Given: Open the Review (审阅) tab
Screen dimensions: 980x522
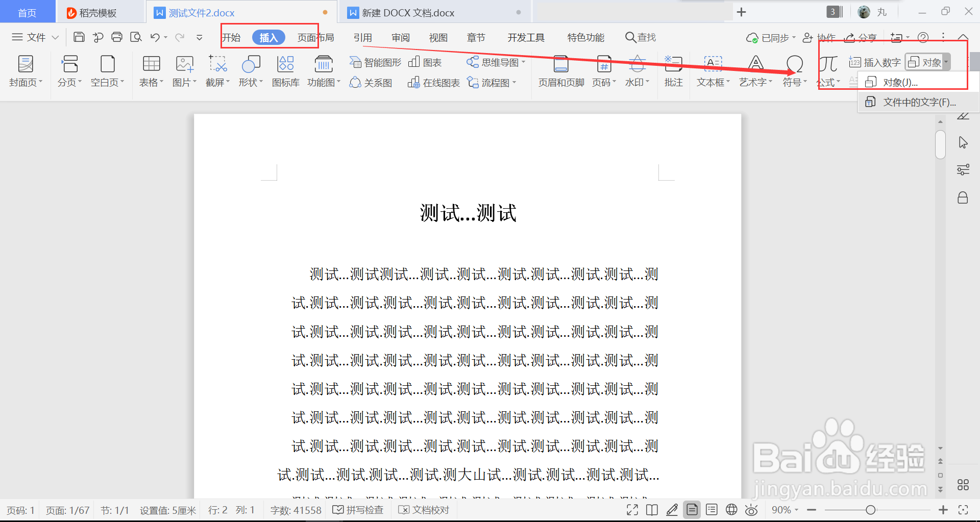Looking at the screenshot, I should 401,37.
